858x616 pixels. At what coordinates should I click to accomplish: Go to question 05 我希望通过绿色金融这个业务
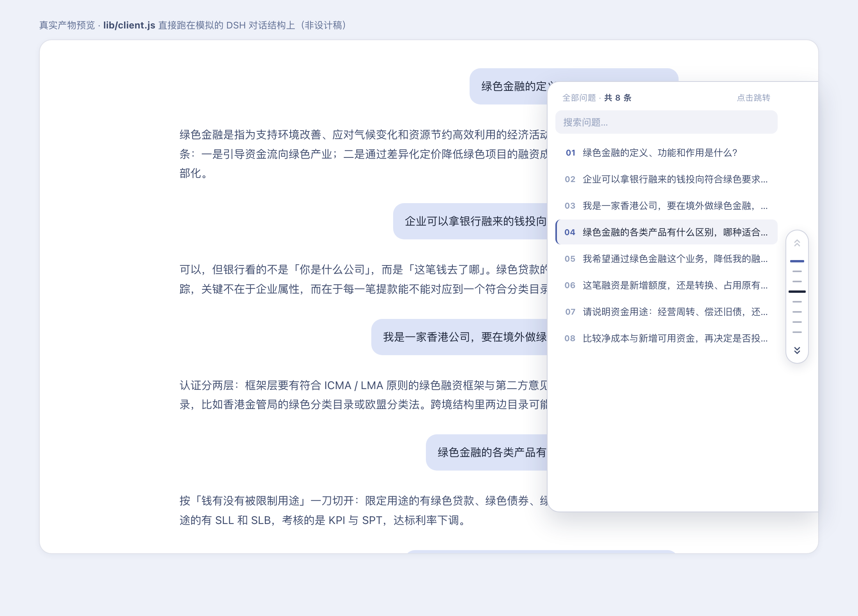tap(666, 259)
